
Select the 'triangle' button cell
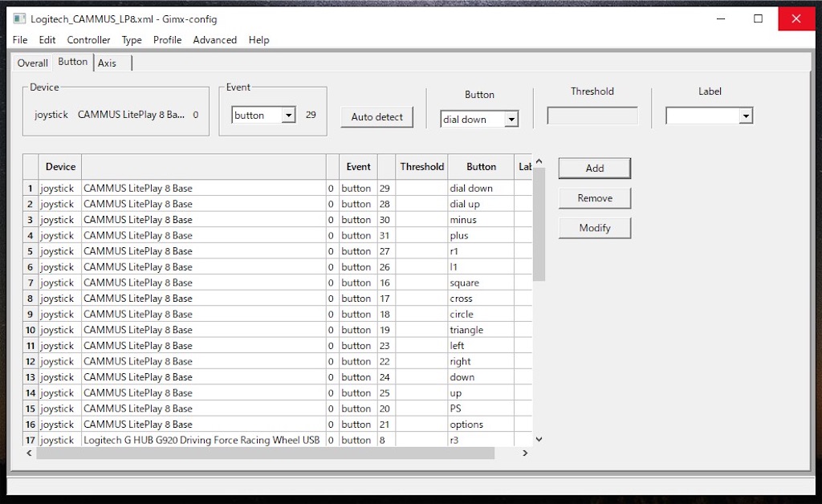tap(481, 330)
